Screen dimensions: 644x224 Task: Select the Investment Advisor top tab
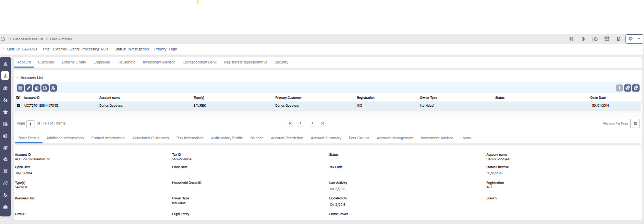159,62
